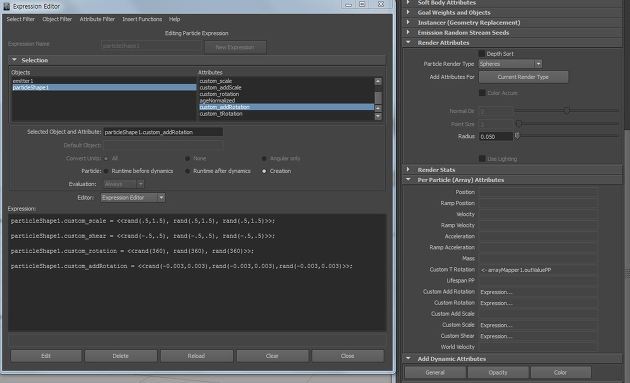The image size is (630, 383).
Task: Open the Insert Functions menu
Action: [142, 19]
